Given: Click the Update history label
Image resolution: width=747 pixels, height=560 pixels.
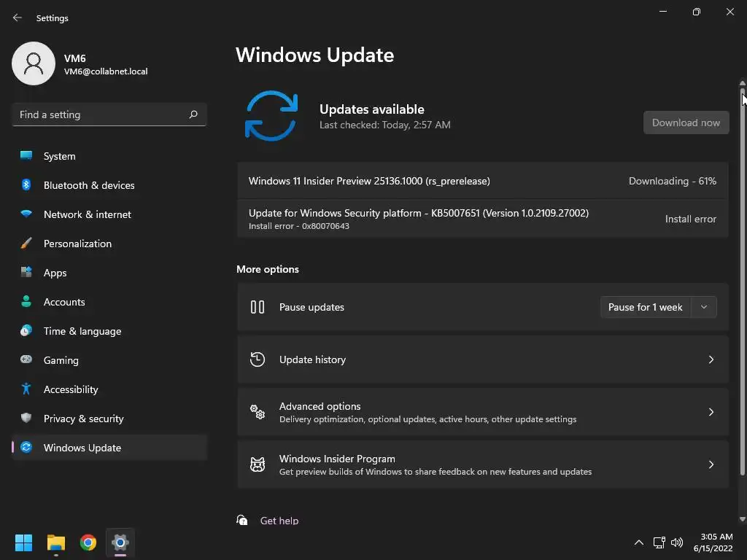Looking at the screenshot, I should pyautogui.click(x=312, y=359).
